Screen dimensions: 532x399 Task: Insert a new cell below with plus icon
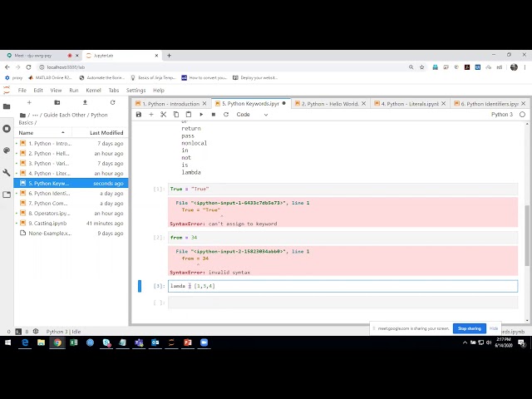pyautogui.click(x=151, y=115)
